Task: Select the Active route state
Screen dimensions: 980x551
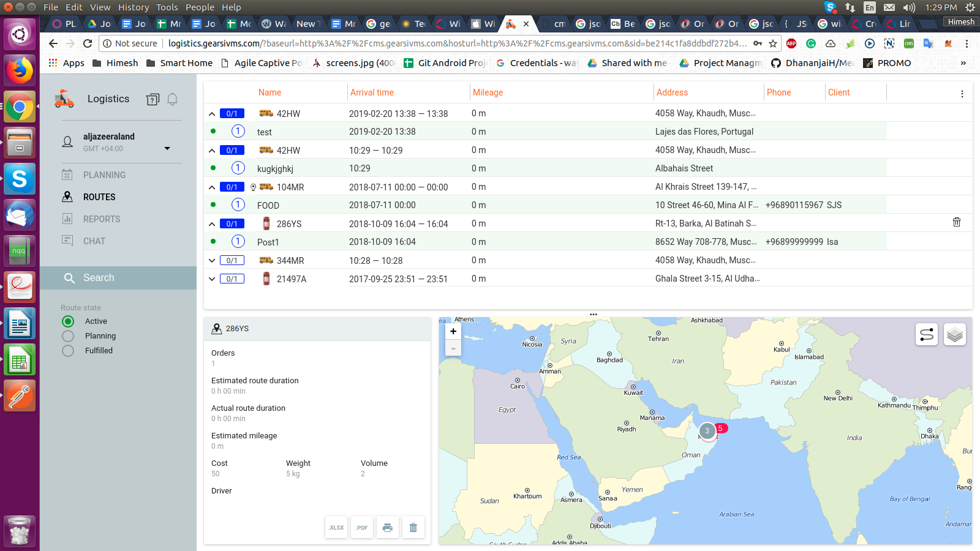Action: pyautogui.click(x=69, y=321)
